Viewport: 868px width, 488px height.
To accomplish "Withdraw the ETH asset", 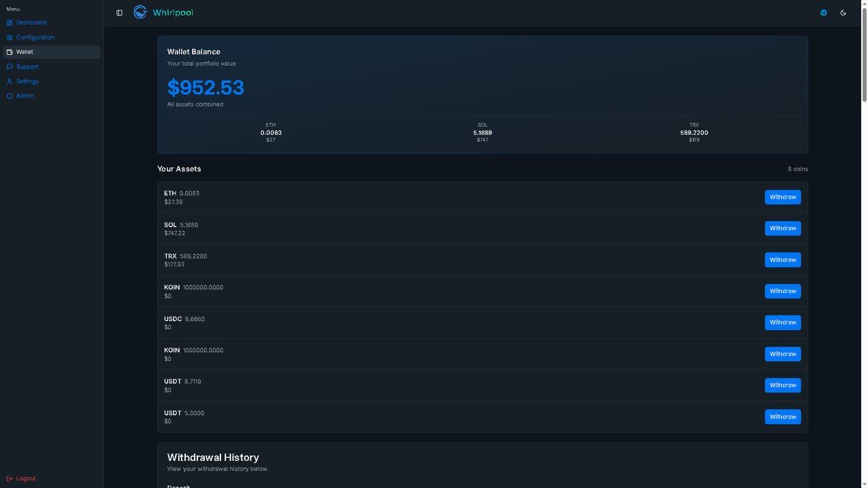I will coord(783,197).
